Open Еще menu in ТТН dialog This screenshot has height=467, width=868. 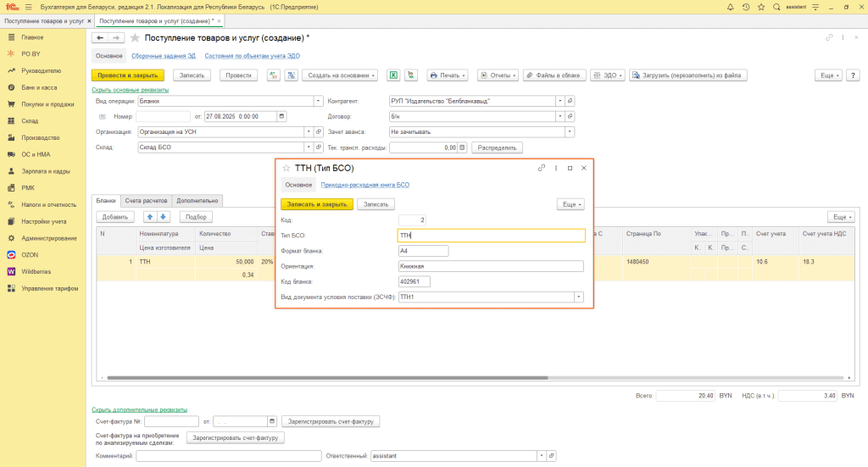coord(571,204)
